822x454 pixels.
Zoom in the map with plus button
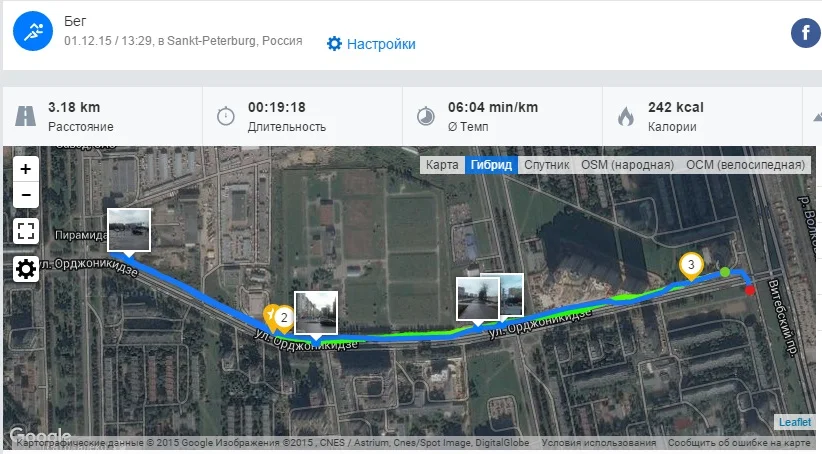[x=26, y=169]
